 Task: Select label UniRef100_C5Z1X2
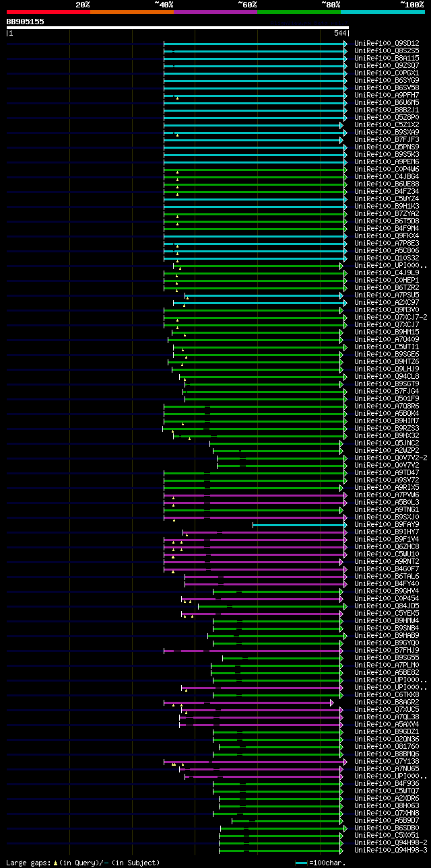point(387,125)
